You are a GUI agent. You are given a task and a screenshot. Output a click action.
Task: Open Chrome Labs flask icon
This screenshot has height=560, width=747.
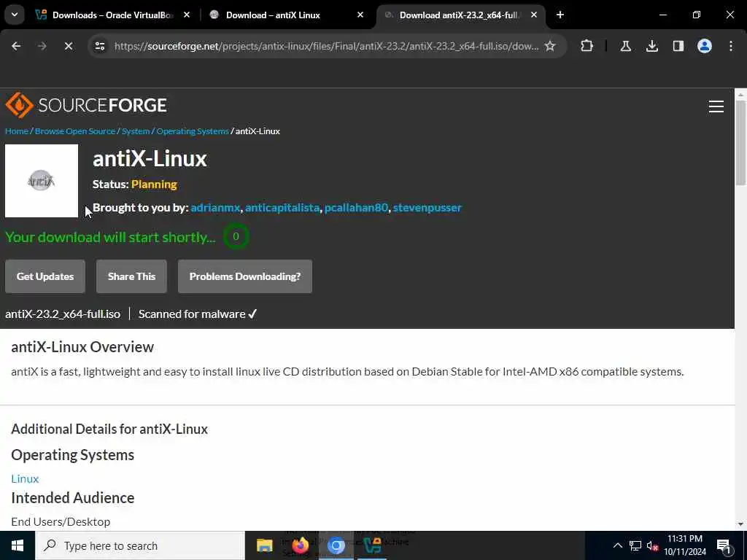tap(625, 46)
